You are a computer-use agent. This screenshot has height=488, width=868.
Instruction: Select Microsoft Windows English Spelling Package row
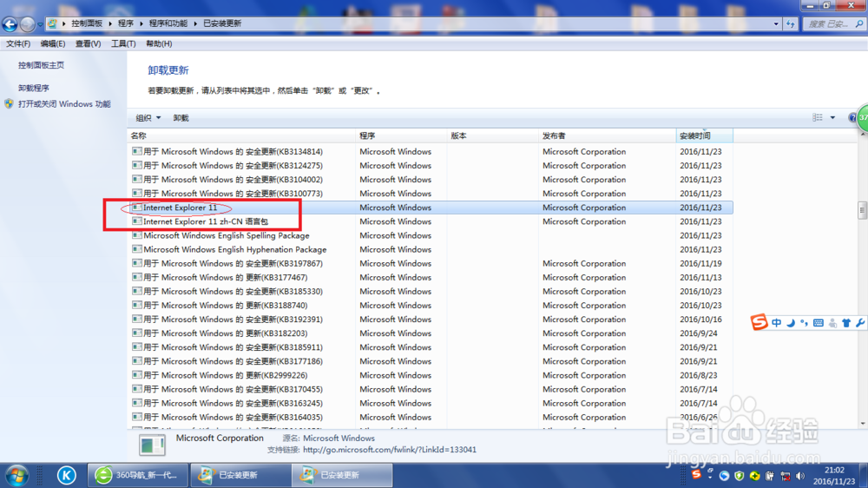tap(431, 235)
